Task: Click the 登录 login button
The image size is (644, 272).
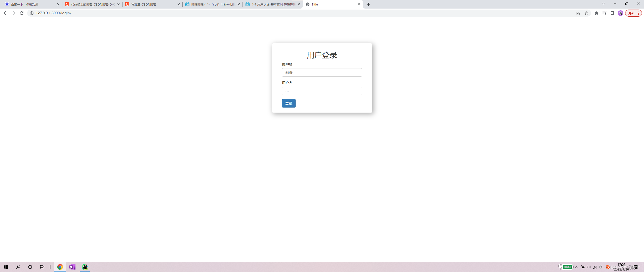Action: [289, 103]
